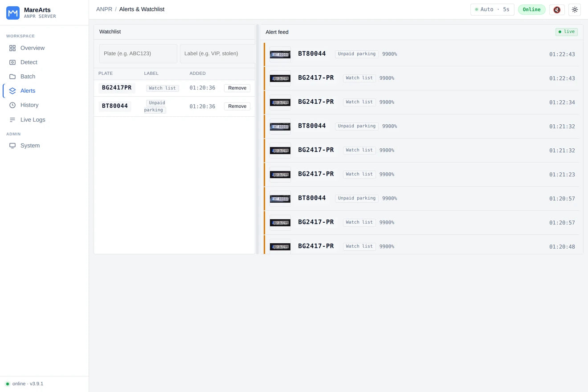
Task: Select the Alerts sidebar item
Action: tap(45, 91)
